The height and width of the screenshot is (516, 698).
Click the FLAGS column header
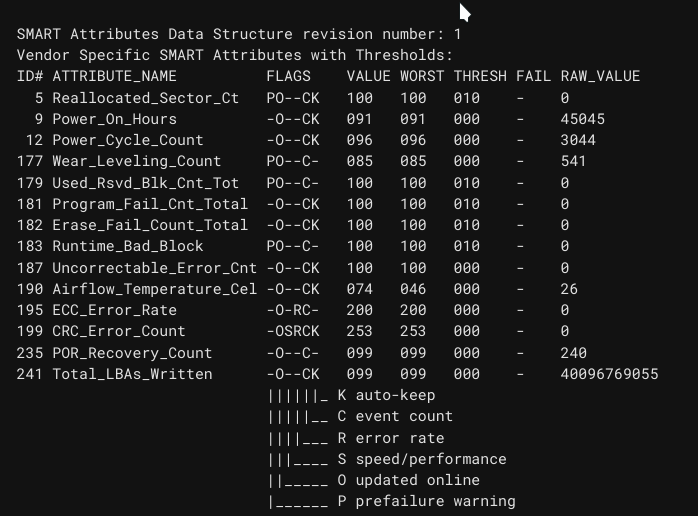point(288,76)
